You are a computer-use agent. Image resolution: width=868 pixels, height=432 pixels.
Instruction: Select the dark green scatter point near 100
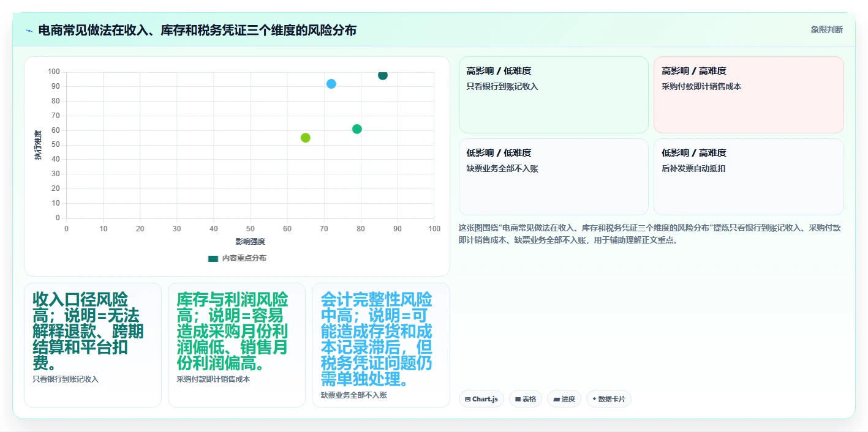[383, 75]
